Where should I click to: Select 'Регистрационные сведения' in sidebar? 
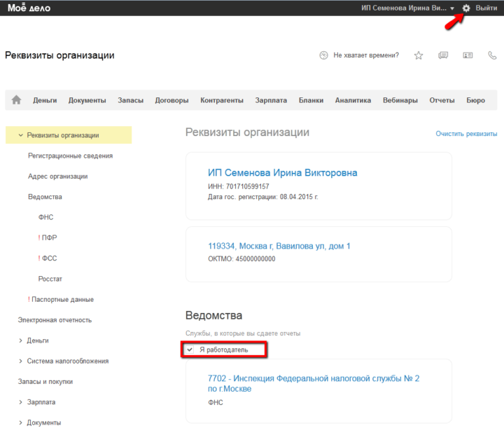[x=71, y=156]
